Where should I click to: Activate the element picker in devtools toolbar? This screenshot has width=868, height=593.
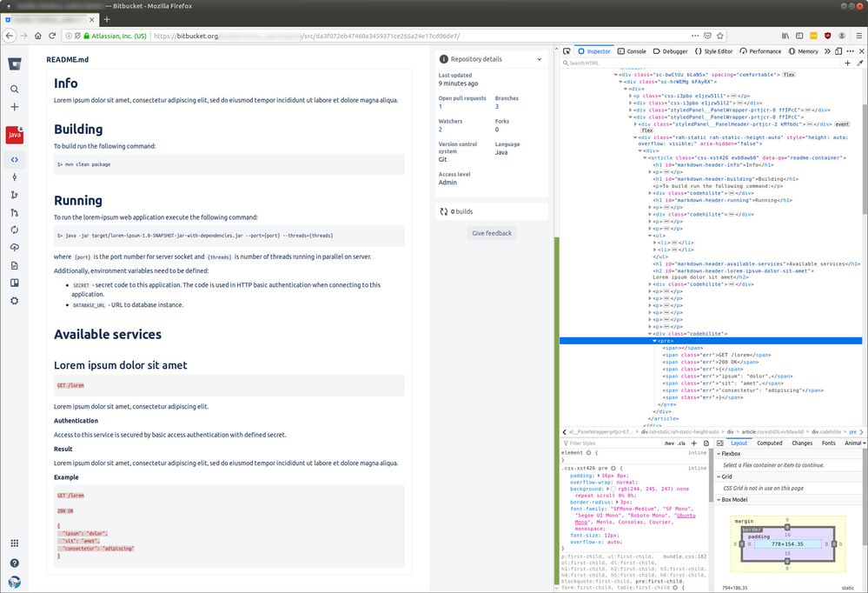566,50
